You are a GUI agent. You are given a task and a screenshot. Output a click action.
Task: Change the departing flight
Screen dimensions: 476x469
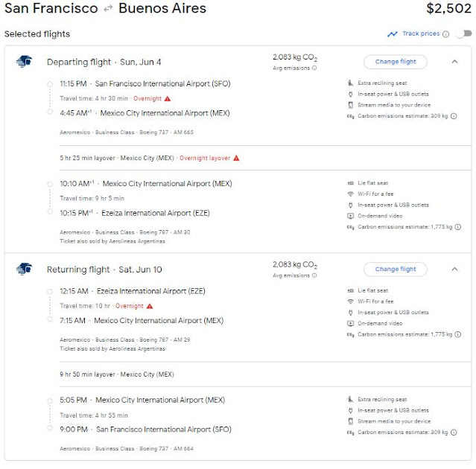coord(396,62)
